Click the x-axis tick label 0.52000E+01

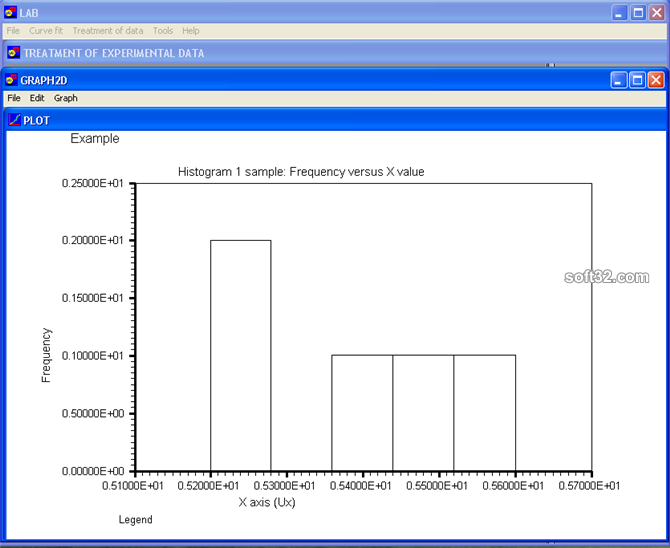(x=209, y=486)
